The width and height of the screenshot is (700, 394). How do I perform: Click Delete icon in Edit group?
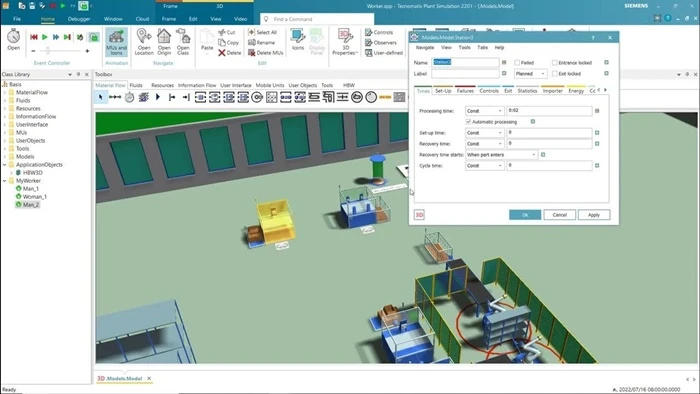point(229,53)
